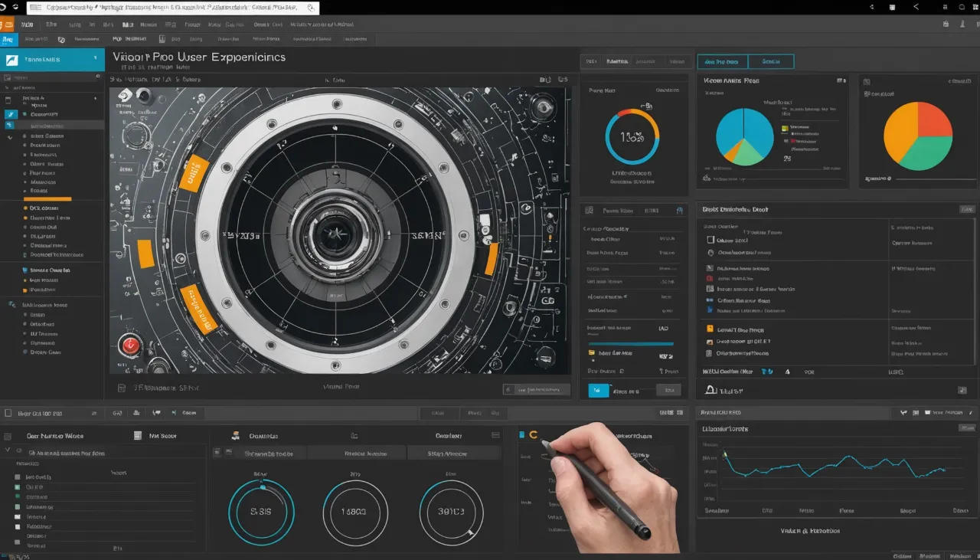Screen dimensions: 980x560
Task: Click the person icon in the bottom-center panel header
Action: 236,435
